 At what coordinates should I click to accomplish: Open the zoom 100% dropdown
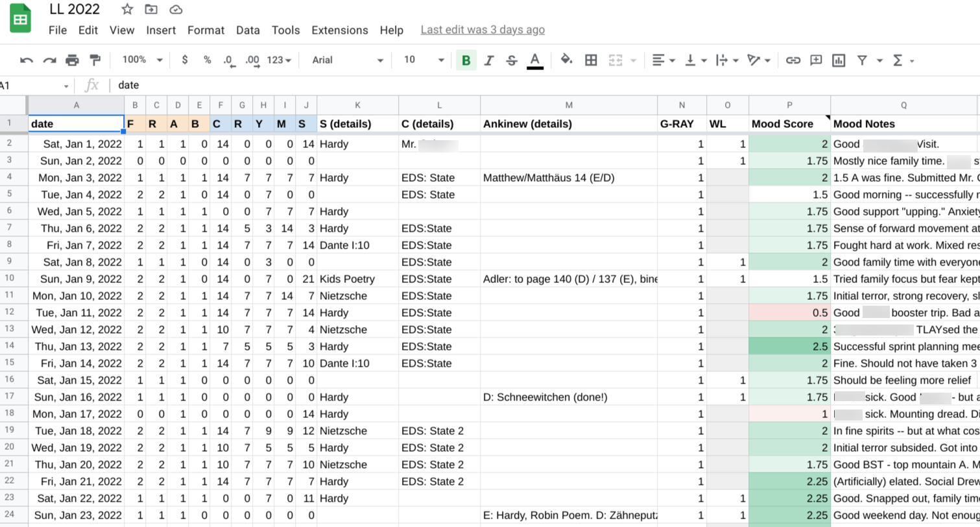142,60
